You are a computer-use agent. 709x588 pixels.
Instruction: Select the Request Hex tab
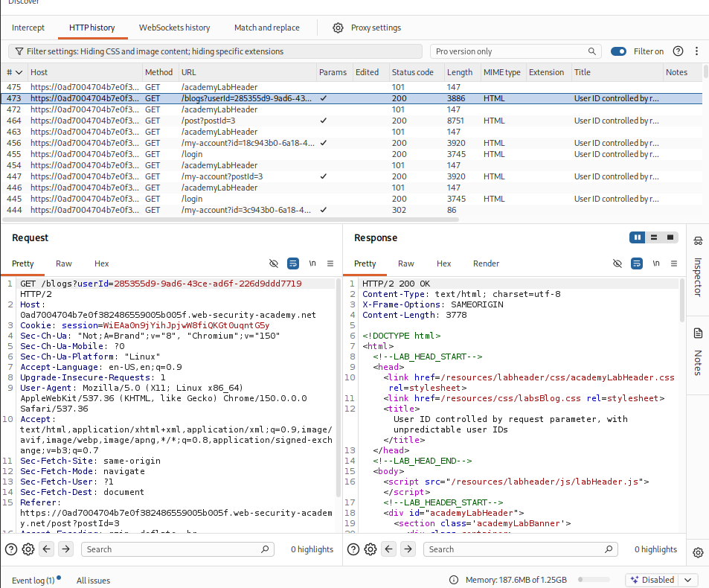(101, 263)
